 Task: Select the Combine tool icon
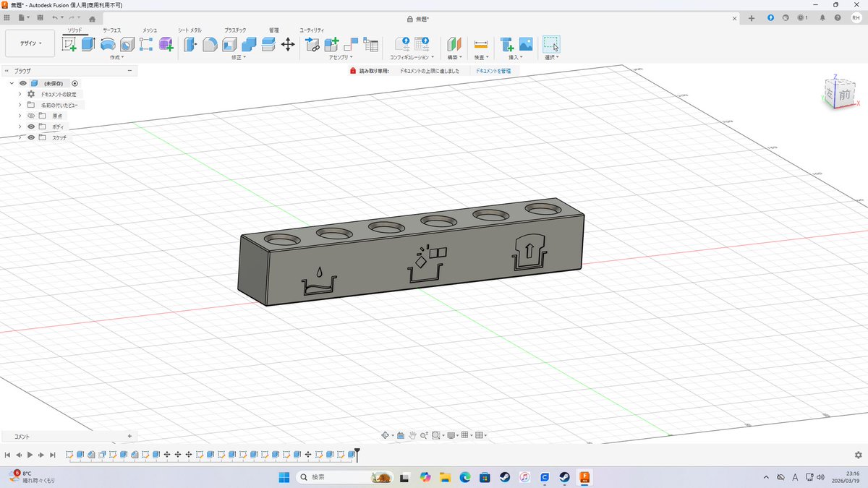pyautogui.click(x=249, y=44)
